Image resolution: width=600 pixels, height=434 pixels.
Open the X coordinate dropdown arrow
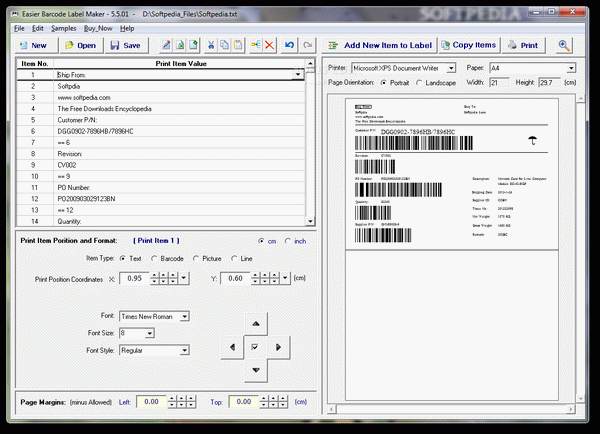(x=184, y=278)
